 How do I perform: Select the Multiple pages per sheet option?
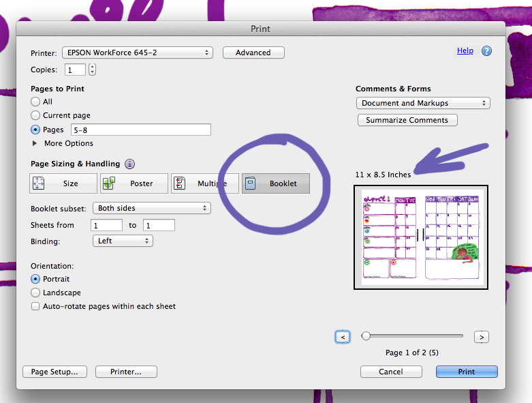click(x=204, y=183)
